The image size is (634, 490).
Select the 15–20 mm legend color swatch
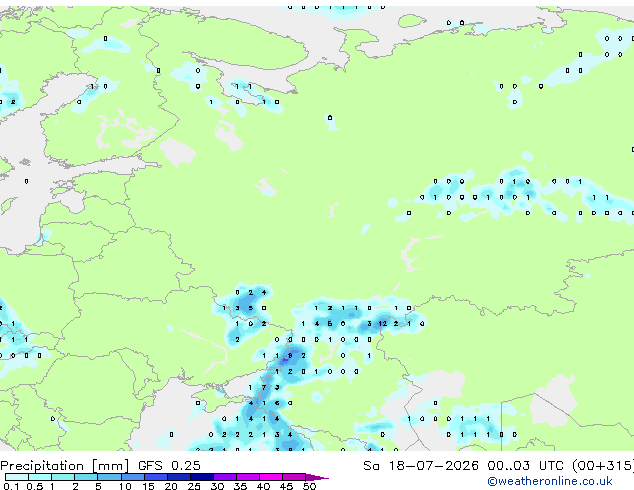(x=156, y=477)
